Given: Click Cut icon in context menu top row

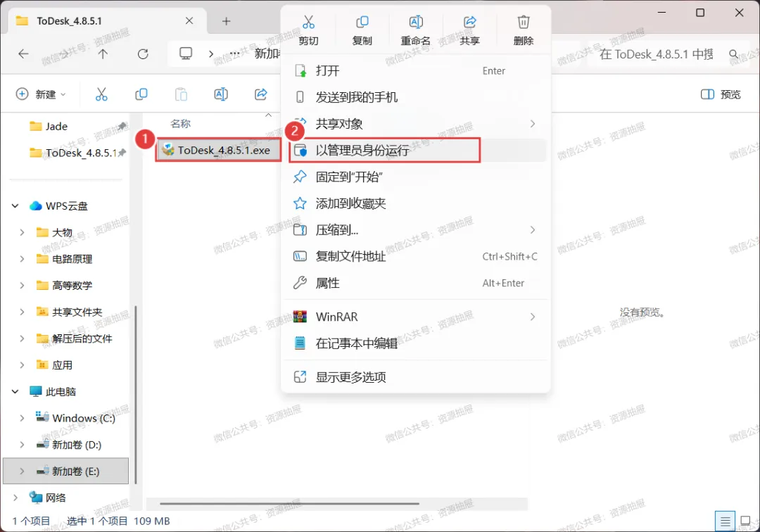Looking at the screenshot, I should click(308, 23).
